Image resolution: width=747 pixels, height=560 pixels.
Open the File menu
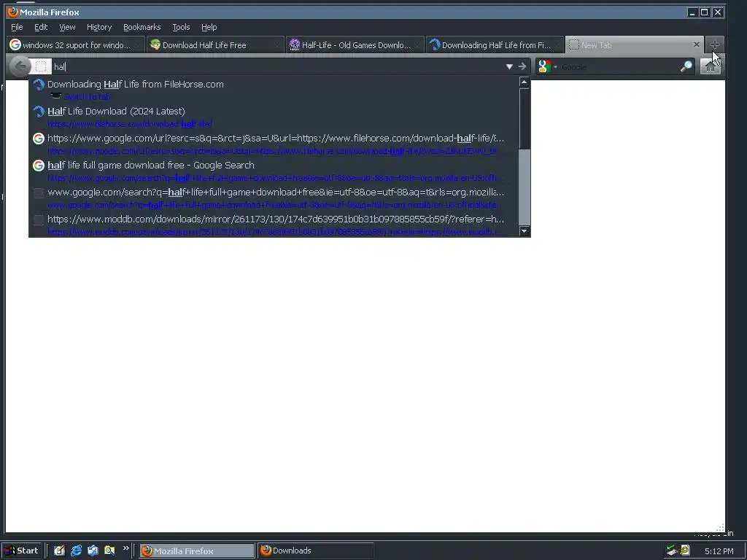point(17,27)
